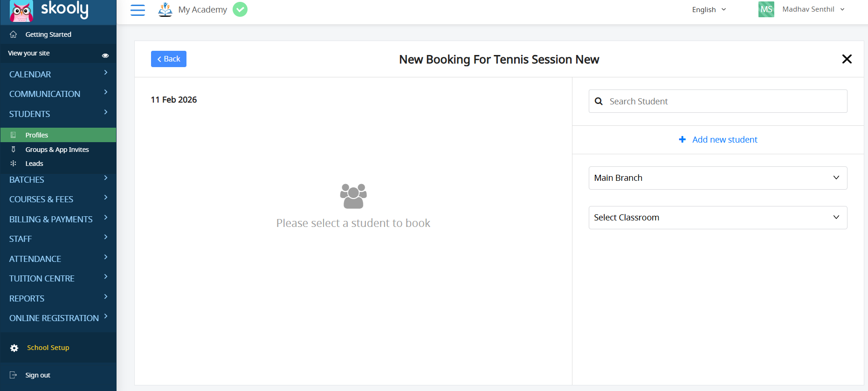Image resolution: width=868 pixels, height=391 pixels.
Task: Toggle the View your site eye icon
Action: coord(105,55)
